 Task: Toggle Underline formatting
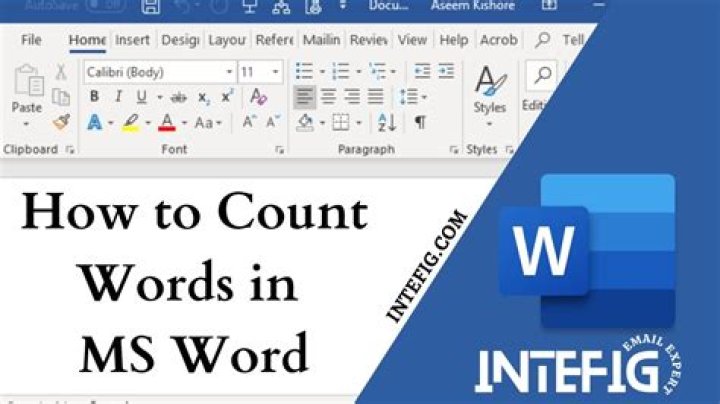[141, 96]
